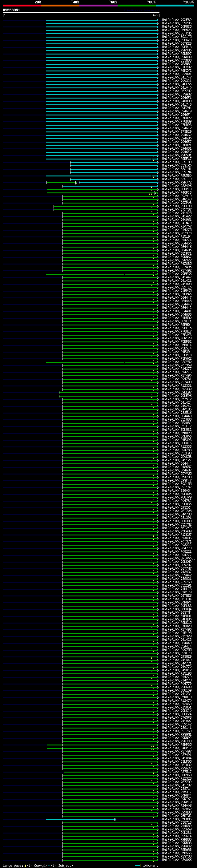Select hit label UniRef100_B3SIJ9

click(177, 179)
